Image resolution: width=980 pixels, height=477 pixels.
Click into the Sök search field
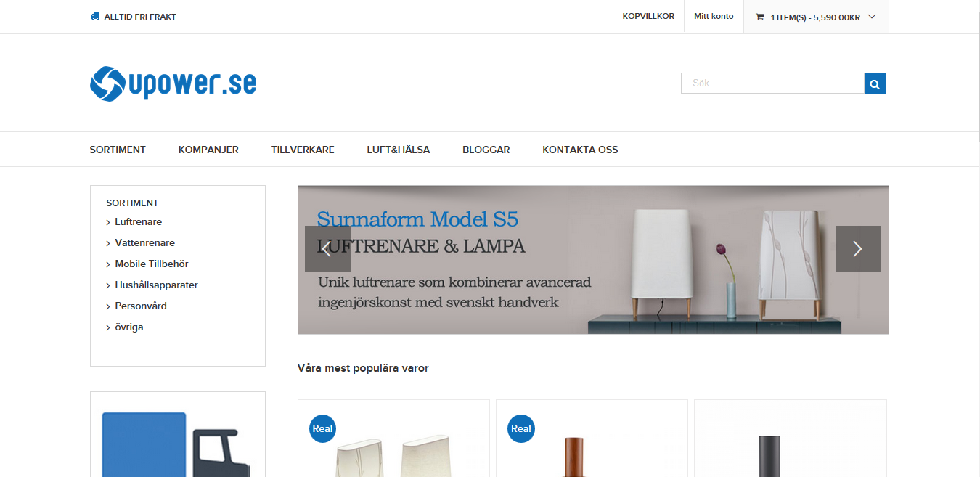coord(772,83)
